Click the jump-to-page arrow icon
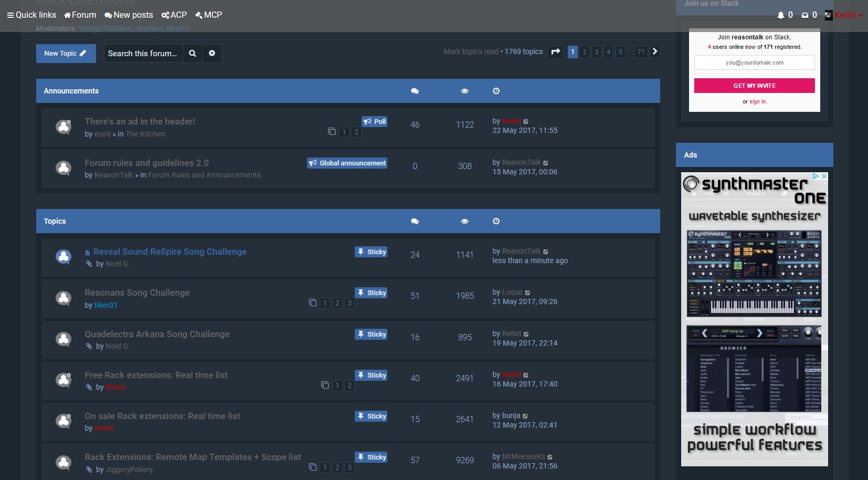 pos(555,51)
